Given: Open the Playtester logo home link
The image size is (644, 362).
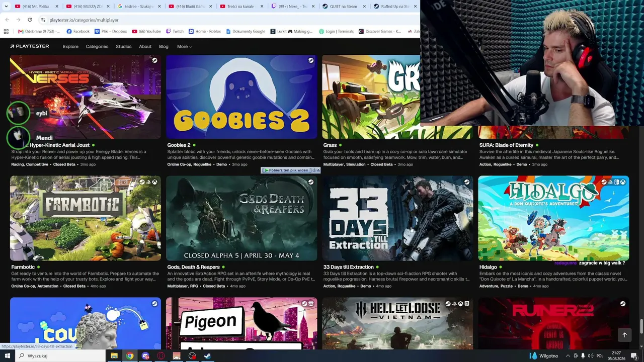Looking at the screenshot, I should coord(30,46).
